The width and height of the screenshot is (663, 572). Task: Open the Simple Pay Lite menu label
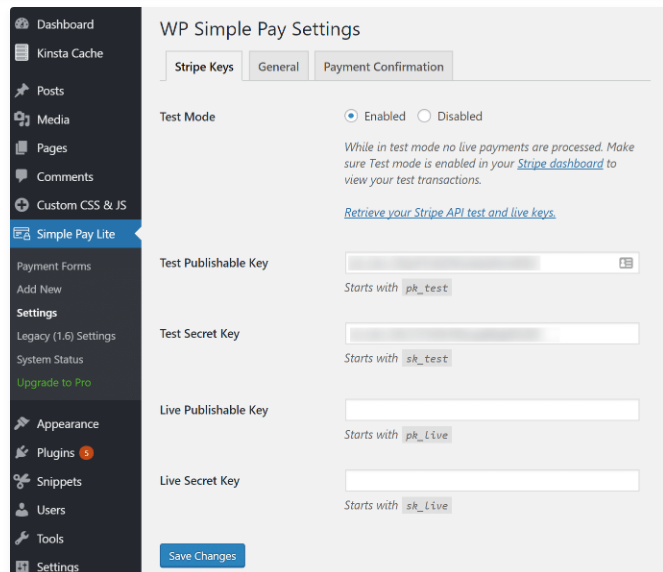click(76, 234)
